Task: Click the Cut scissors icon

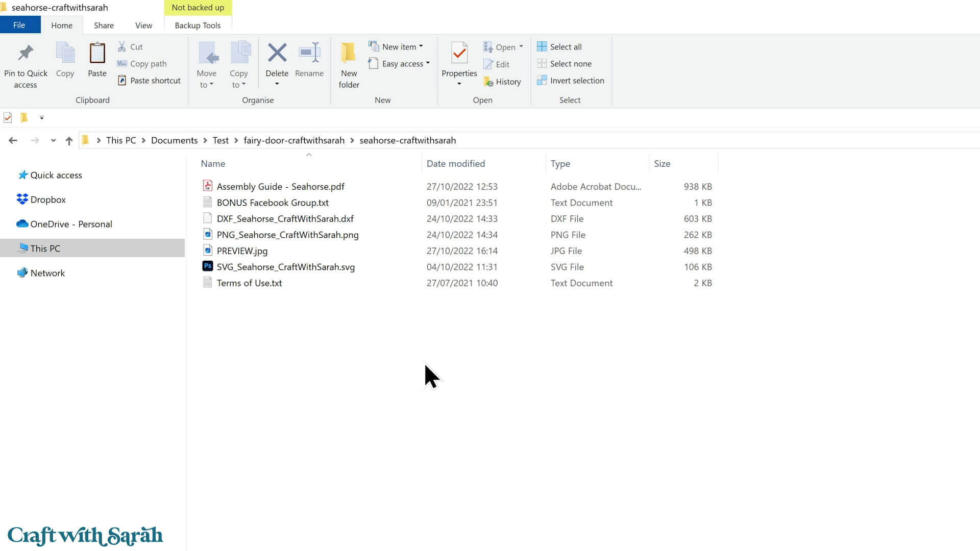Action: pos(122,46)
